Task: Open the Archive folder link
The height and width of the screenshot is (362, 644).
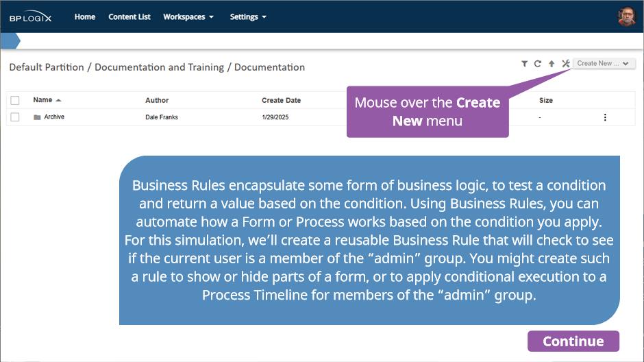Action: (54, 117)
